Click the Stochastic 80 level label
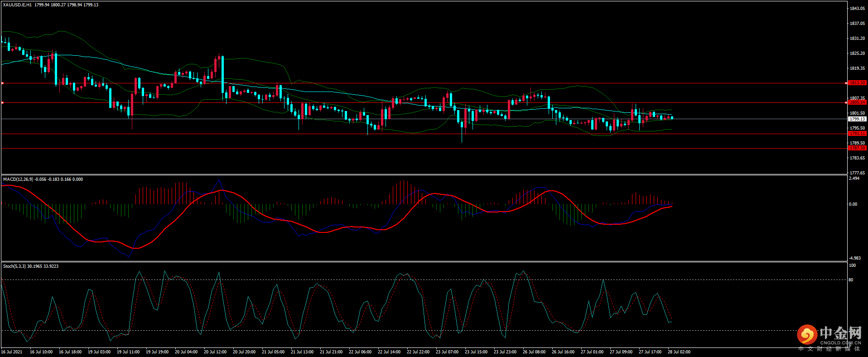 [x=851, y=280]
